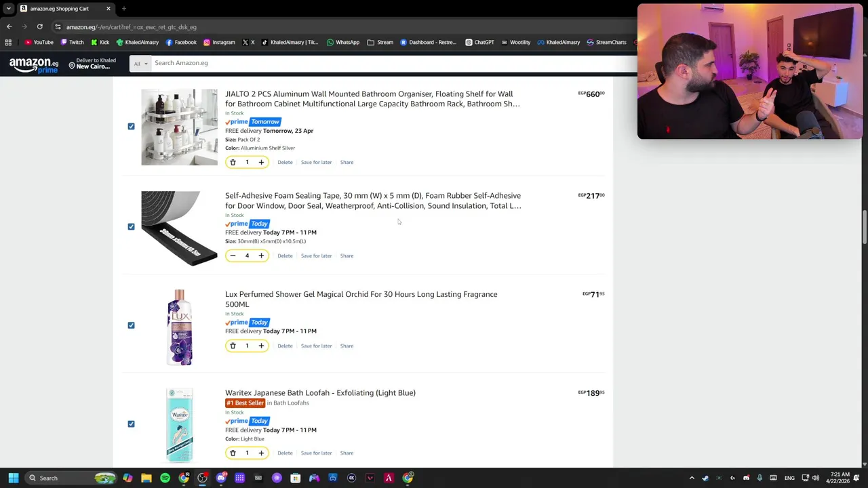This screenshot has width=868, height=488.
Task: Click the Windows taskbar Search box
Action: [70, 478]
